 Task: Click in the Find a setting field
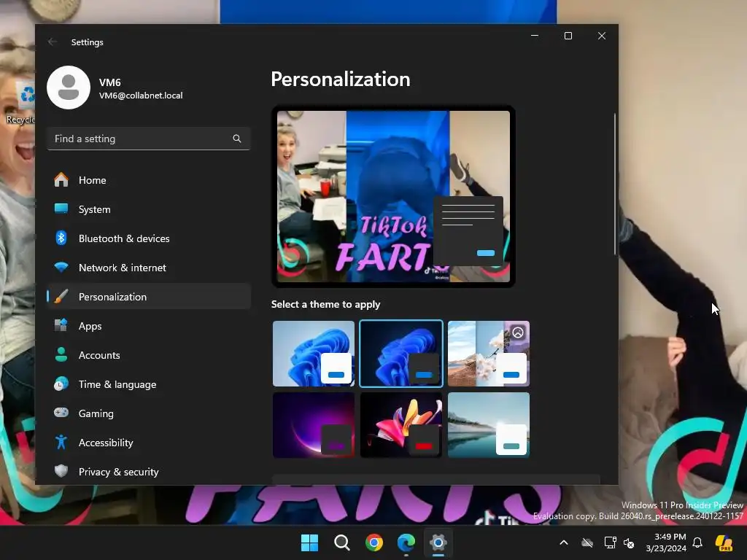point(149,139)
